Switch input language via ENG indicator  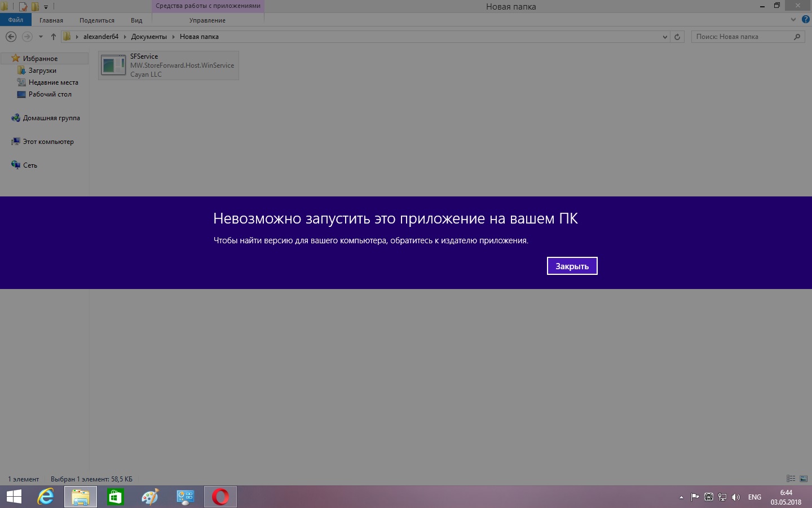pos(754,497)
